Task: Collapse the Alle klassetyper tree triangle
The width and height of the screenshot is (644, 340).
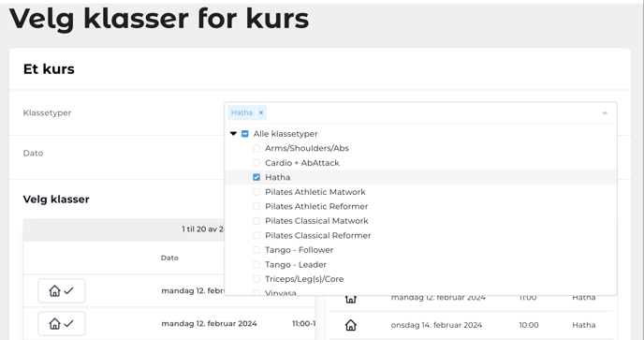Action: [x=233, y=134]
